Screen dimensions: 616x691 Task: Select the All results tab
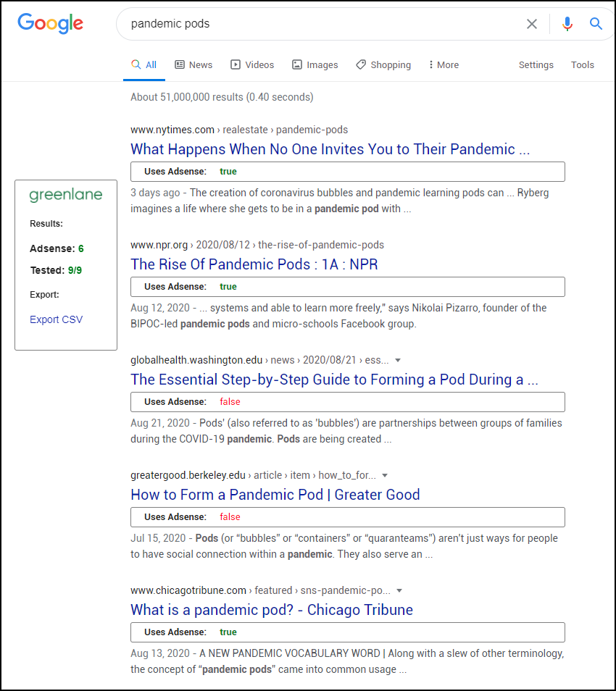click(x=144, y=64)
